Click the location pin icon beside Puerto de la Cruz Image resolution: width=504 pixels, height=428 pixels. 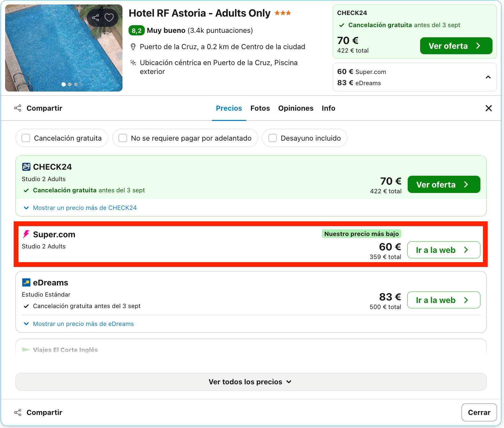click(133, 47)
